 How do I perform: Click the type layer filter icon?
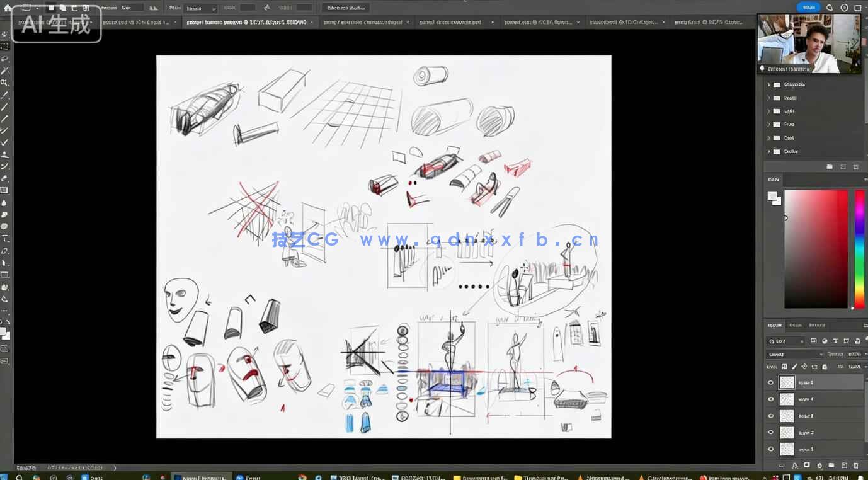click(x=835, y=341)
